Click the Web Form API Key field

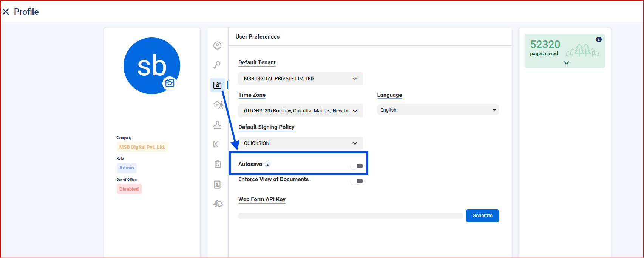click(x=350, y=216)
